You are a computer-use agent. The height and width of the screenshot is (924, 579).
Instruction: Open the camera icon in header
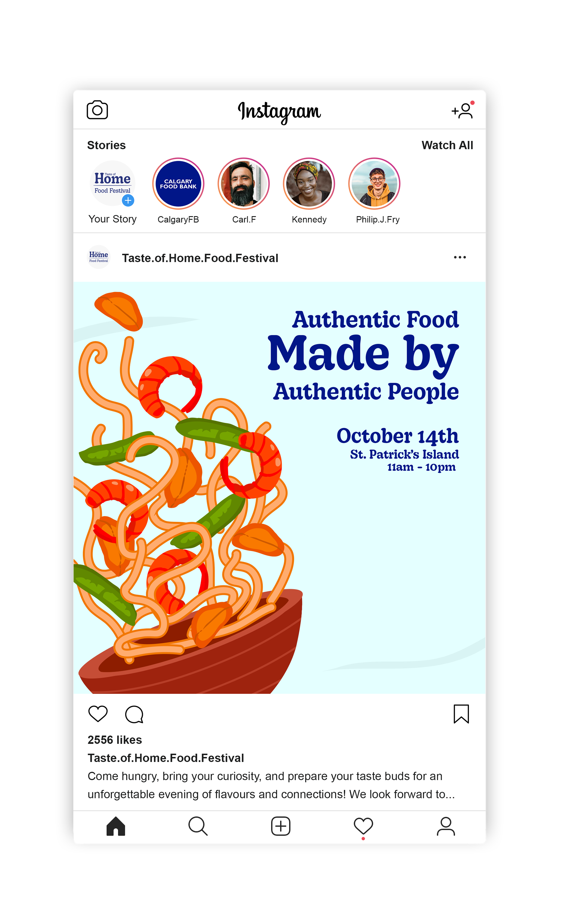pyautogui.click(x=97, y=110)
